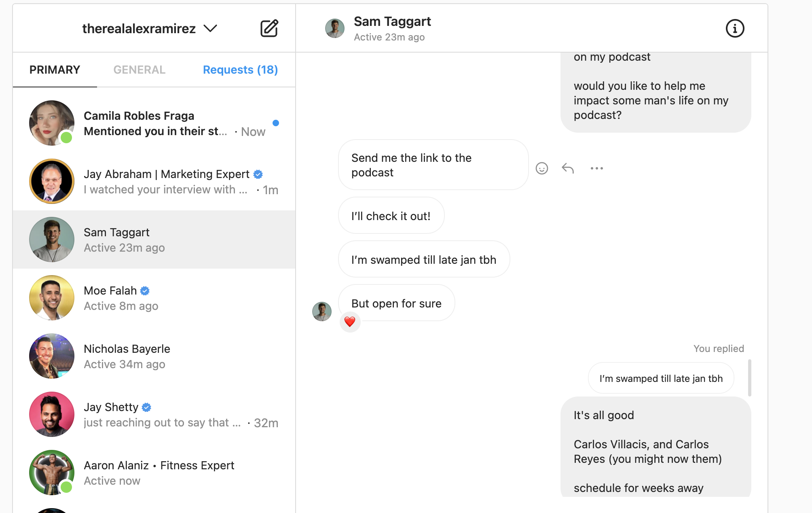Select the Nicholas Bayerle conversation
Image resolution: width=812 pixels, height=513 pixels.
(154, 356)
